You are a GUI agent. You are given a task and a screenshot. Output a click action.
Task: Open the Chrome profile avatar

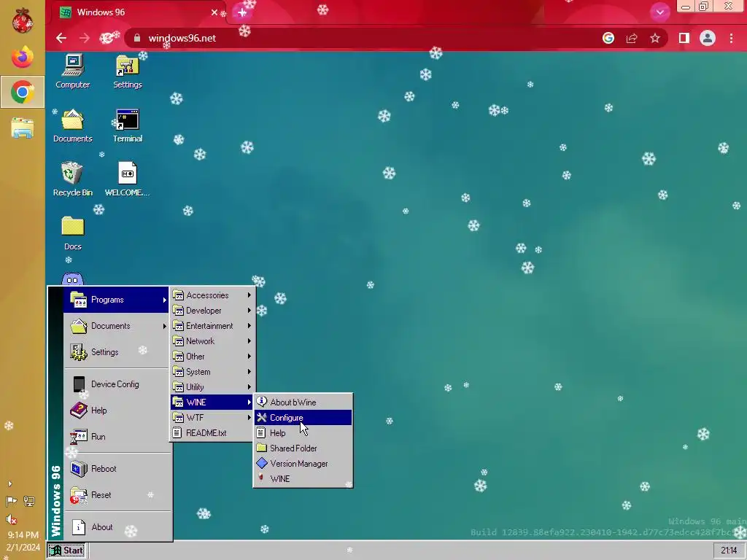pos(708,38)
